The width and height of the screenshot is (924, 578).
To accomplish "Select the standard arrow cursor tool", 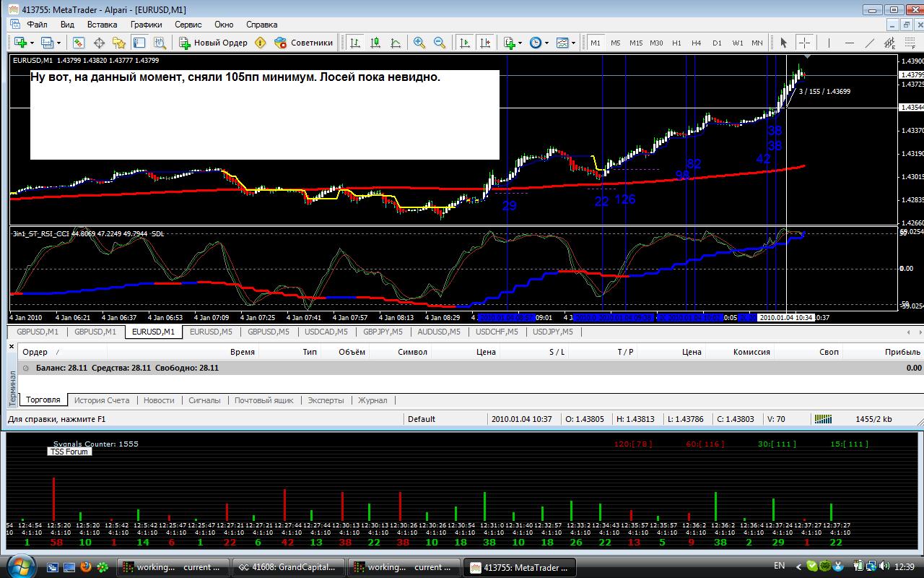I will [x=783, y=43].
